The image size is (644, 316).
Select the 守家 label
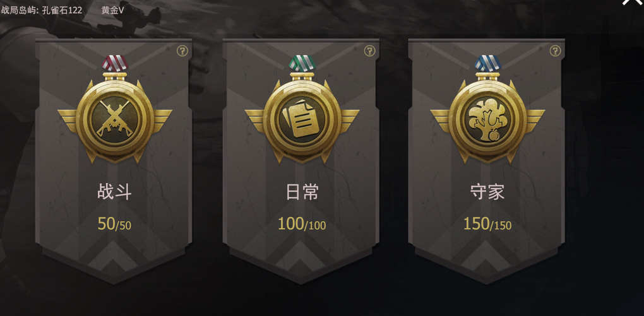pos(487,192)
